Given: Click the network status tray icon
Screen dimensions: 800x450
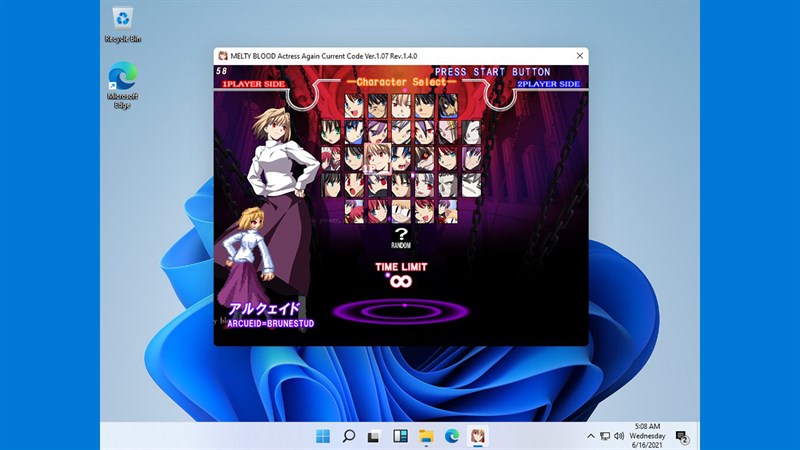Looking at the screenshot, I should (605, 436).
